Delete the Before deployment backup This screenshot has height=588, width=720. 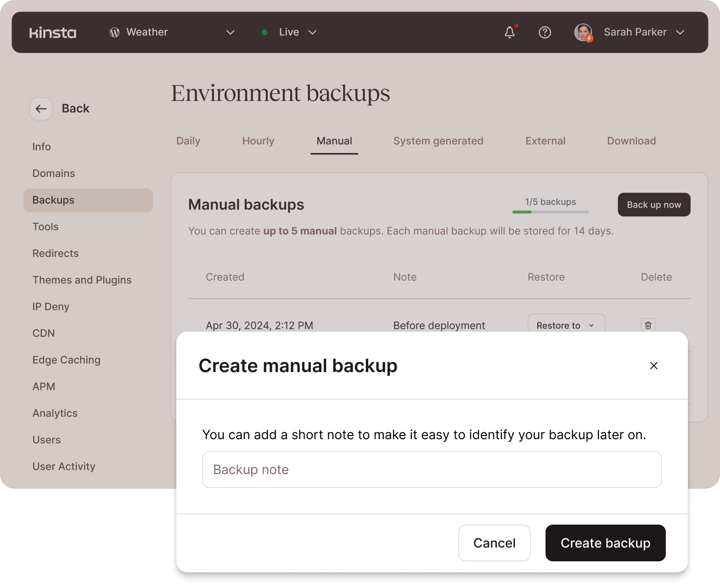tap(648, 325)
